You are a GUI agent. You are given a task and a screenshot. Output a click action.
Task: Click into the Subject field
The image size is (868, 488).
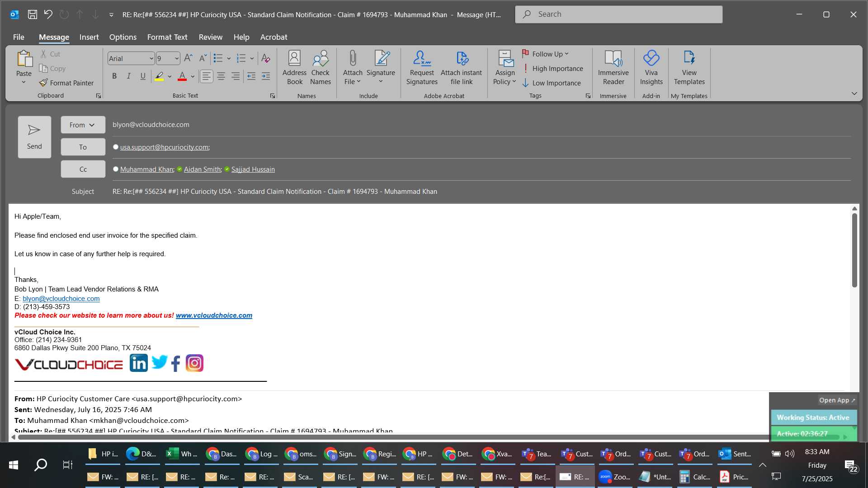481,192
